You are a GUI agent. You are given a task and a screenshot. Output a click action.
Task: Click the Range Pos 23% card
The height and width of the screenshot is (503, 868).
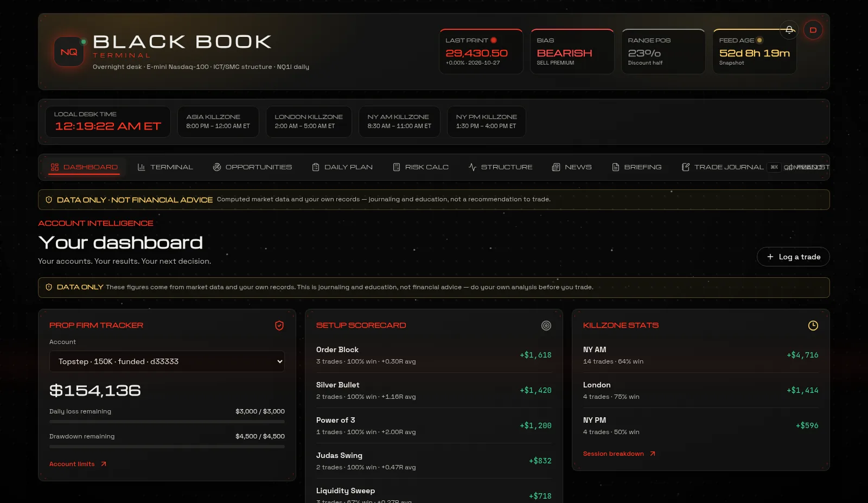[663, 52]
